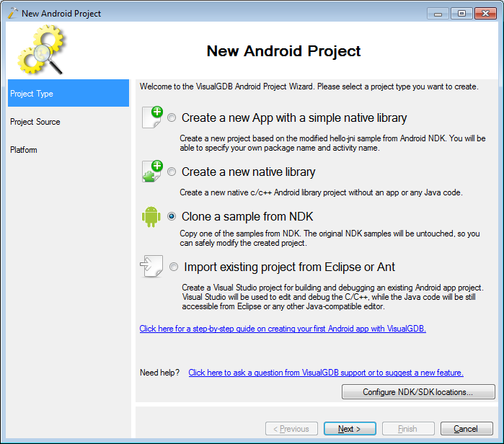
Task: Cancel the New Android Project wizard
Action: pyautogui.click(x=467, y=429)
